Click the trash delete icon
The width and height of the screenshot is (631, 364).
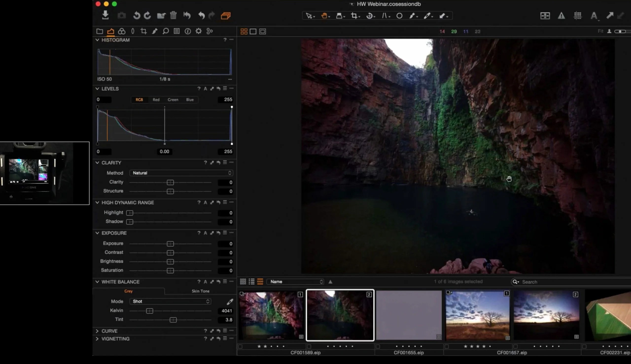coord(173,16)
